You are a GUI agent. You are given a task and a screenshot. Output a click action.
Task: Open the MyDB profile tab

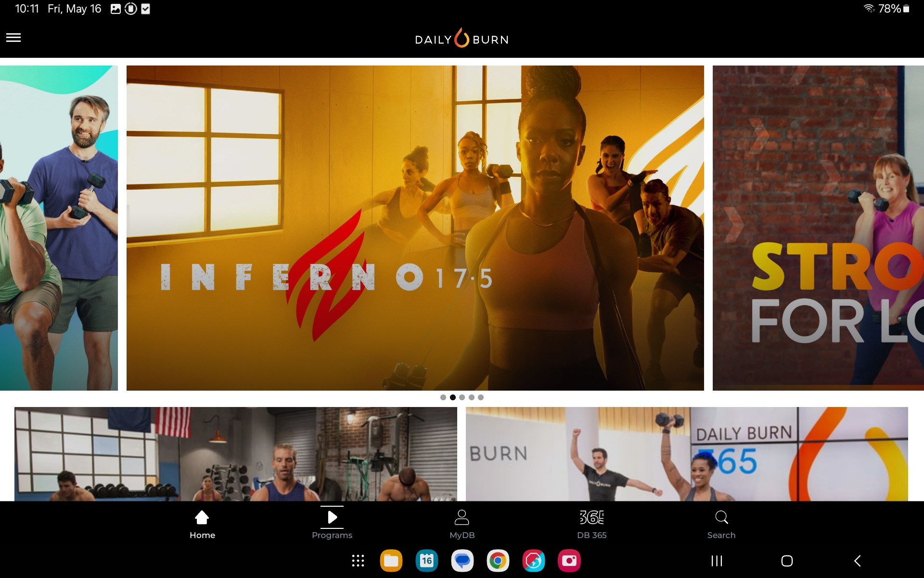pyautogui.click(x=462, y=525)
